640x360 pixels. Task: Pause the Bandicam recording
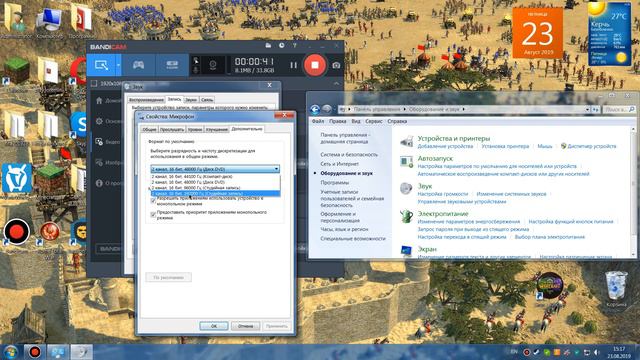(293, 65)
